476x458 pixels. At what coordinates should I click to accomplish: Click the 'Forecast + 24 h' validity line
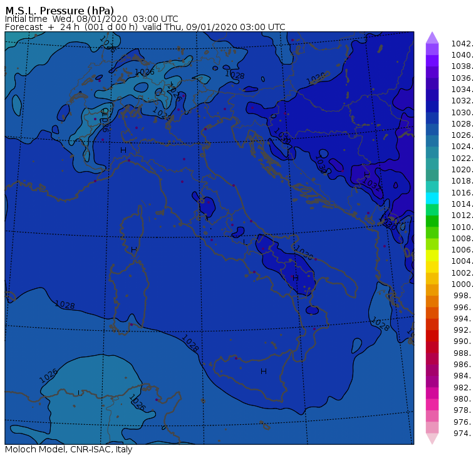point(145,27)
